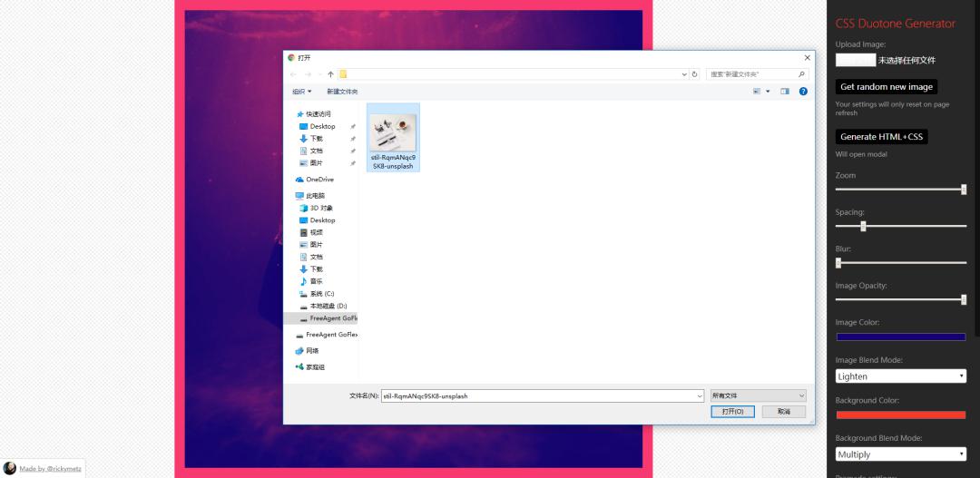Click the view mode icon in the toolbar
Viewport: 980px width, 478px height.
(757, 92)
